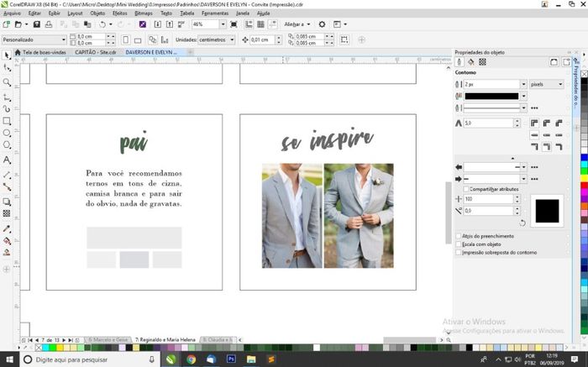The height and width of the screenshot is (367, 588).
Task: Go to previous page in page navigator
Action: (37, 340)
